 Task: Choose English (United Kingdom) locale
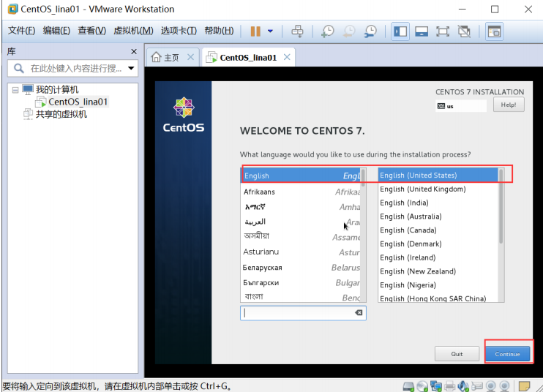coord(438,189)
